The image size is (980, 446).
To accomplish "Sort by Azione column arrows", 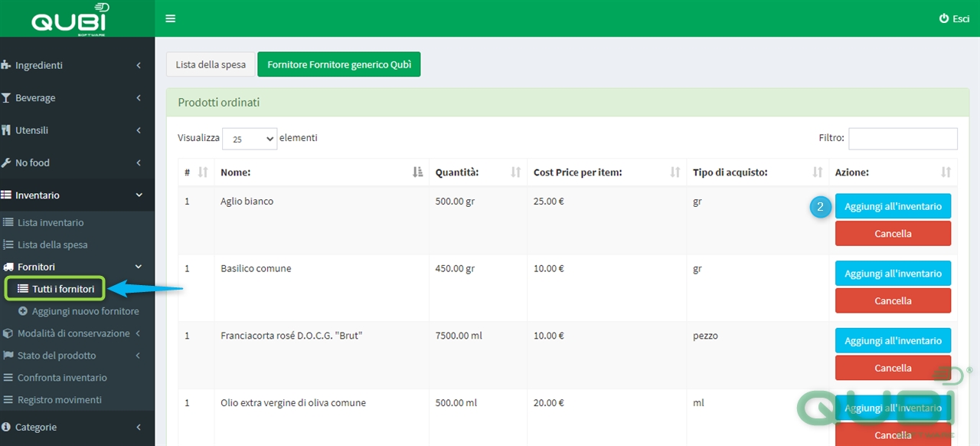I will click(x=946, y=172).
